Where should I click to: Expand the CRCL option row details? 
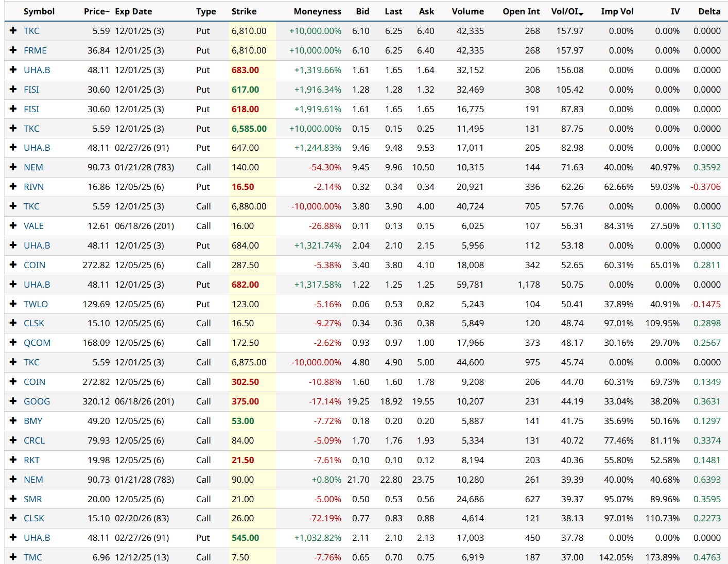(x=13, y=440)
